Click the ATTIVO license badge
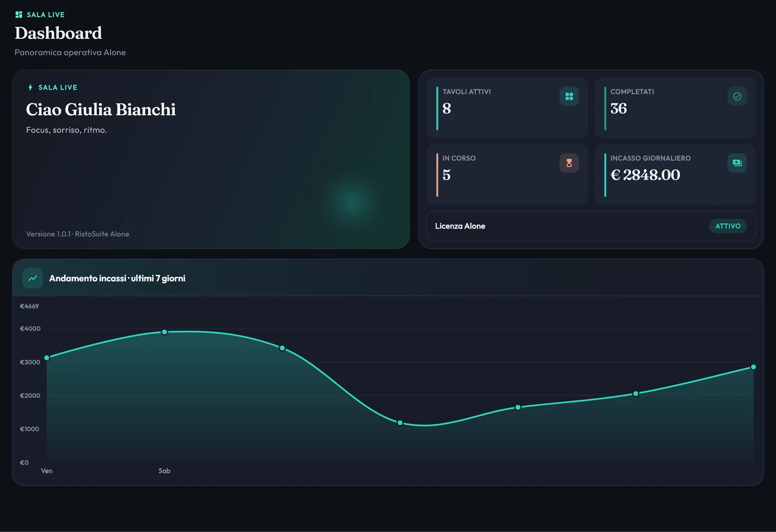This screenshot has height=532, width=776. click(728, 226)
